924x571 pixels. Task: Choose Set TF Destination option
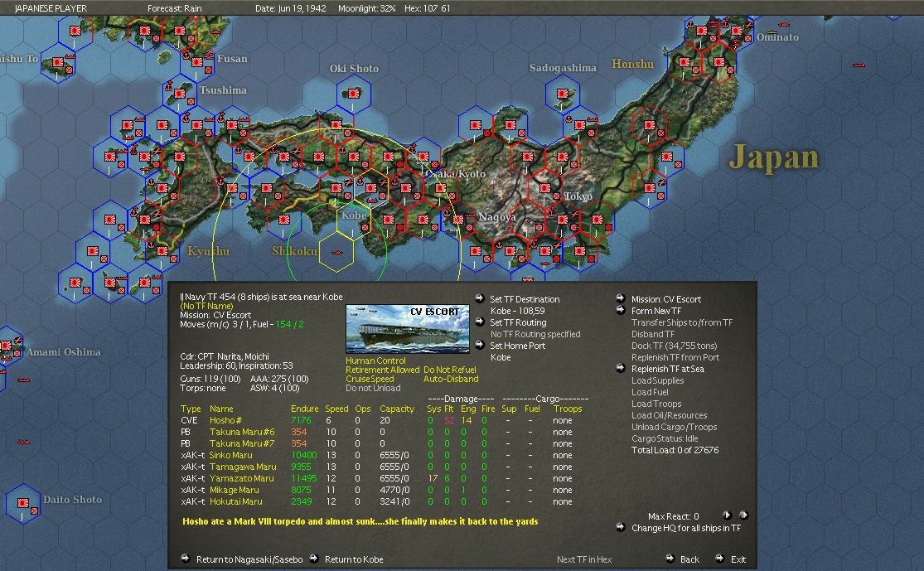pos(525,299)
